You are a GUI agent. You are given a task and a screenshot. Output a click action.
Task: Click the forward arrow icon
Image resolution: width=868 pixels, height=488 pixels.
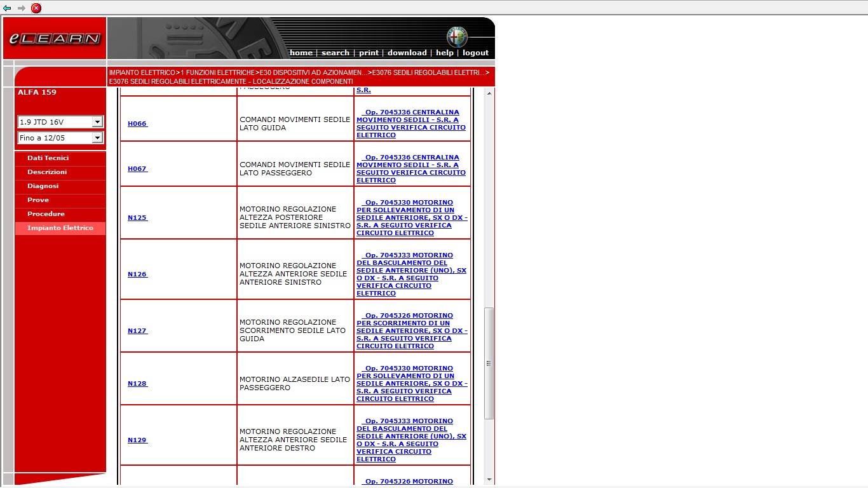(21, 8)
